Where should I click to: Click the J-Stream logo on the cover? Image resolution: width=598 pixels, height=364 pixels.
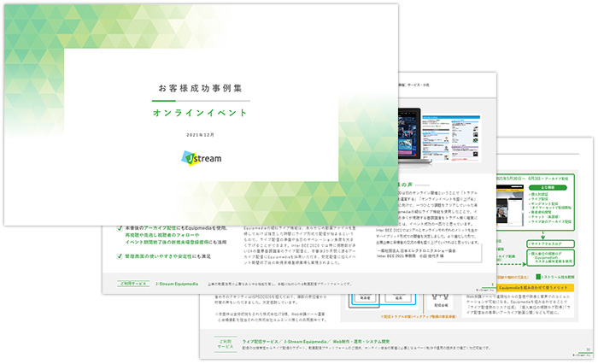(202, 158)
